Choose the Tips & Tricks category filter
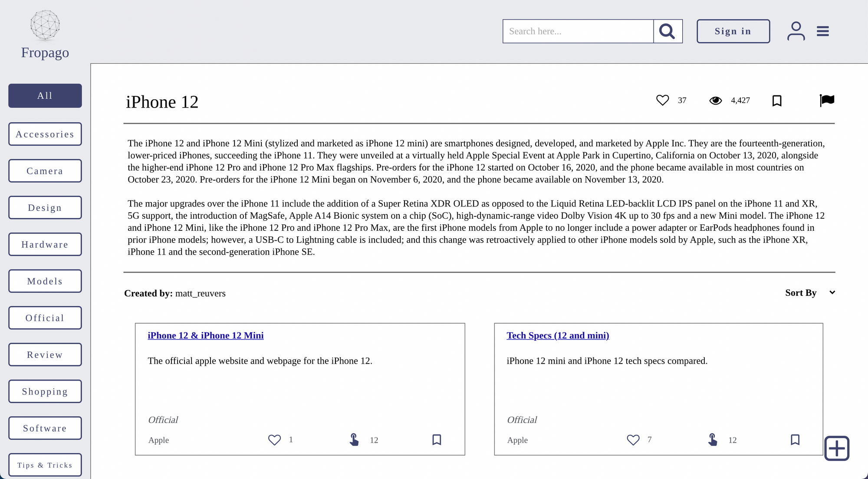 tap(45, 465)
